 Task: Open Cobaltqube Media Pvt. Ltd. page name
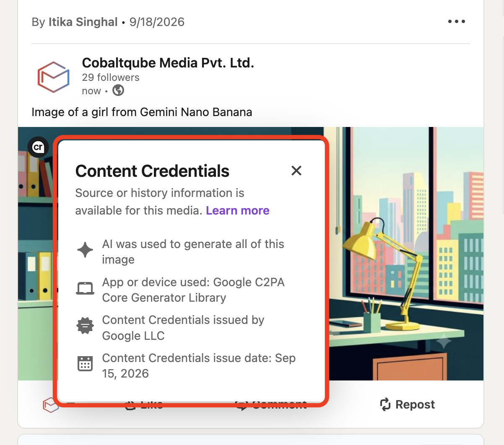coord(168,63)
